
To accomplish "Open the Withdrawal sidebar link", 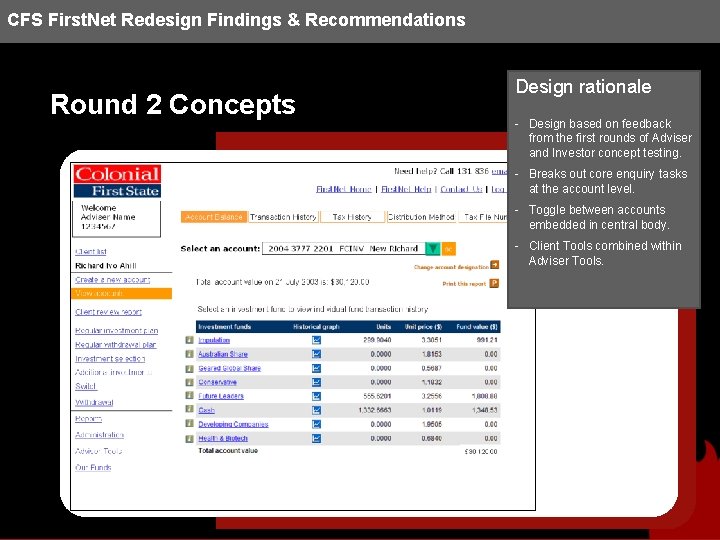I will coord(94,402).
